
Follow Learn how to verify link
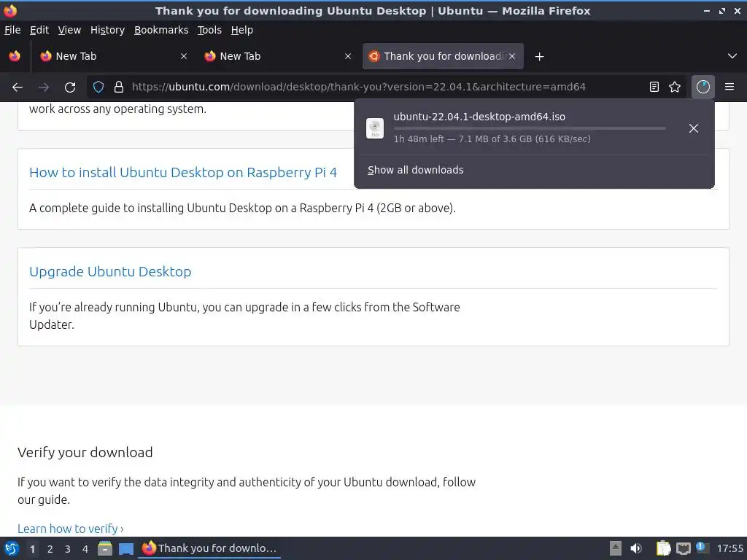coord(71,529)
